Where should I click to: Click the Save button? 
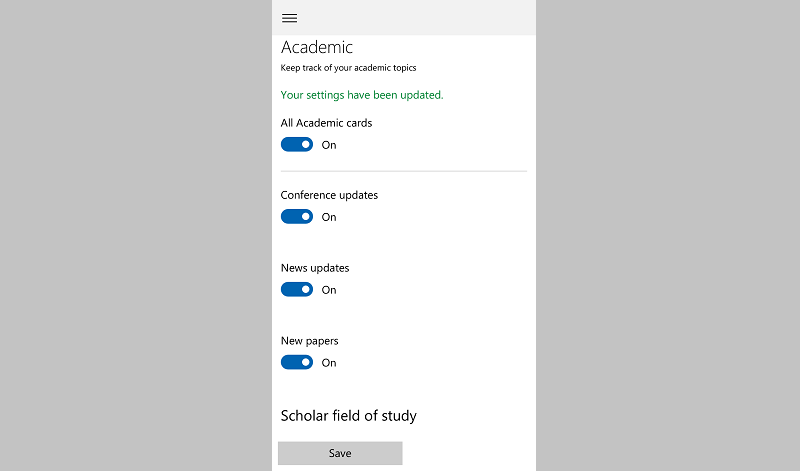tap(340, 453)
